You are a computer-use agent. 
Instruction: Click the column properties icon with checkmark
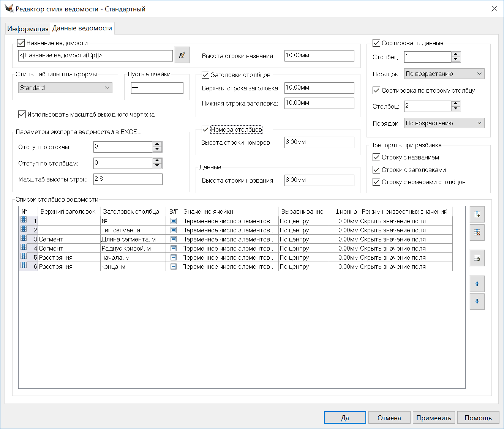(477, 258)
